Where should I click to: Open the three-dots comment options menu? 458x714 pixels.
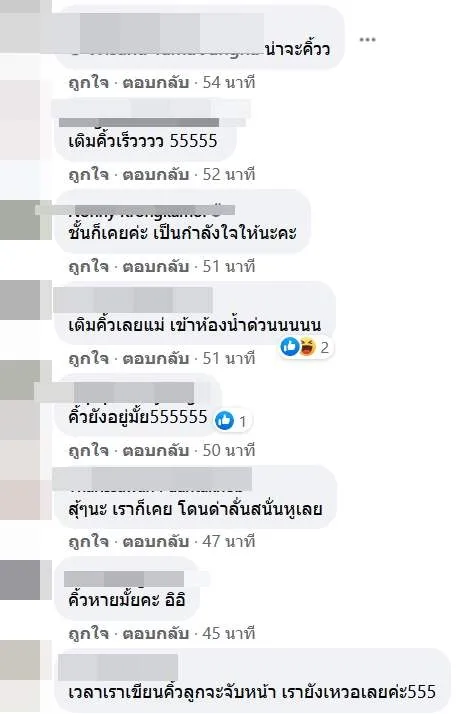click(367, 40)
